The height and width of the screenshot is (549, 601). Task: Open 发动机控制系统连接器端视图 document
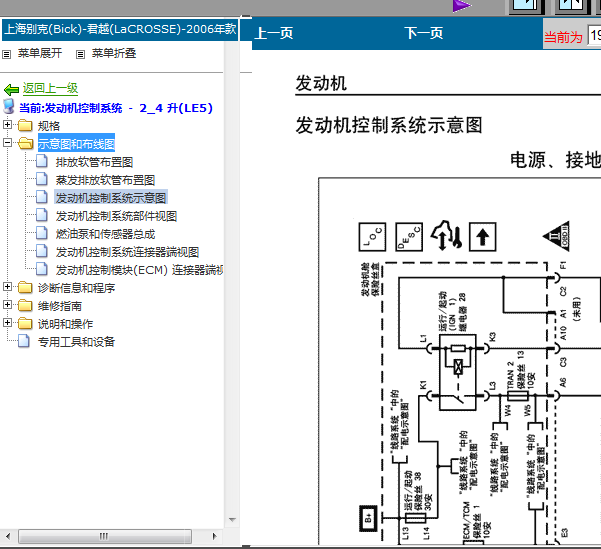tap(127, 252)
